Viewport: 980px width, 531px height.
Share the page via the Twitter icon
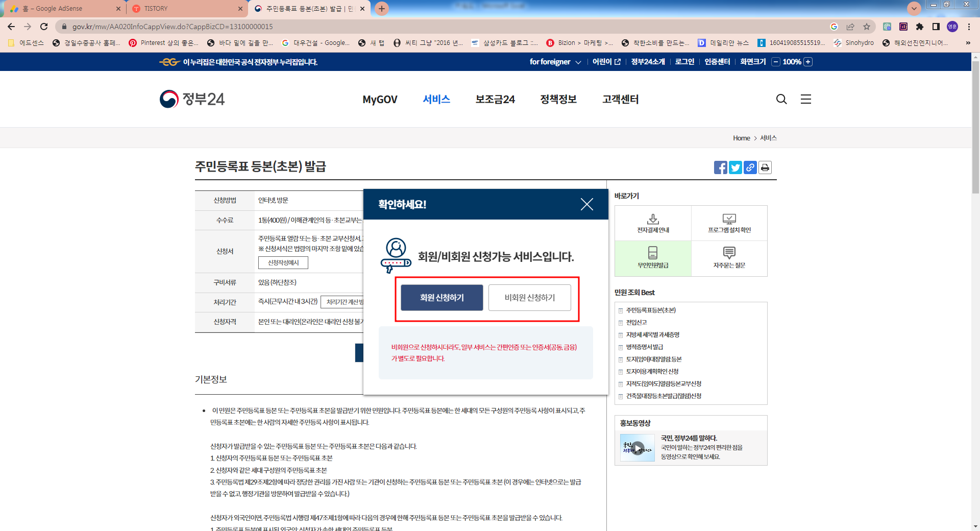(x=735, y=167)
